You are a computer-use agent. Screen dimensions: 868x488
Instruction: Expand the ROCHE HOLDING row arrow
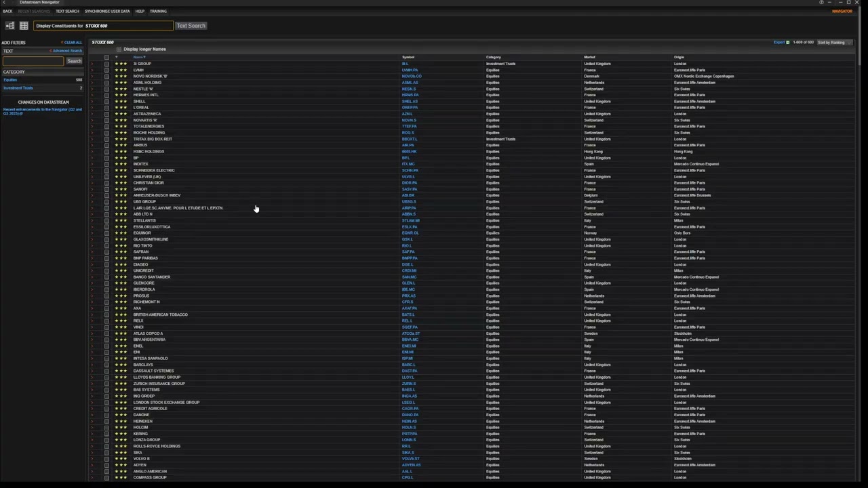click(x=92, y=133)
